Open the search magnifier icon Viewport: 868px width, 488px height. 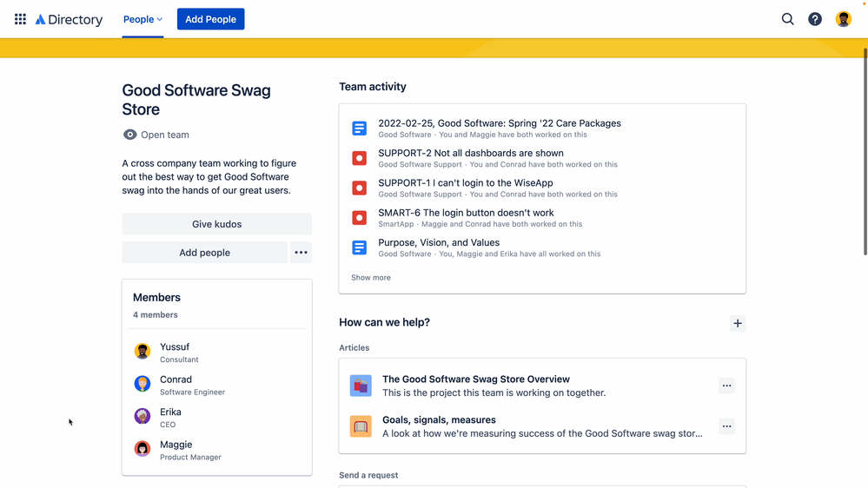click(787, 19)
